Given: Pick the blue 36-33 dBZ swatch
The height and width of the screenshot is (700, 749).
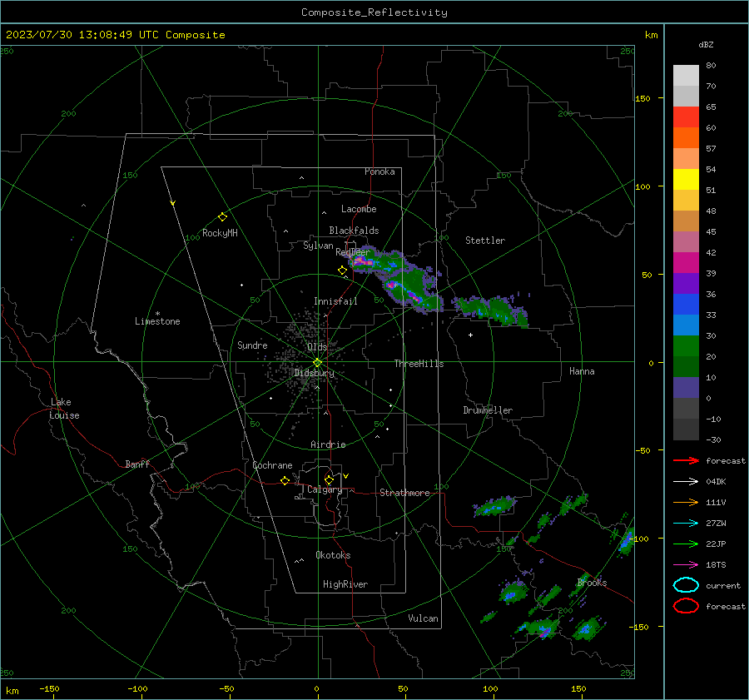Looking at the screenshot, I should pyautogui.click(x=686, y=305).
